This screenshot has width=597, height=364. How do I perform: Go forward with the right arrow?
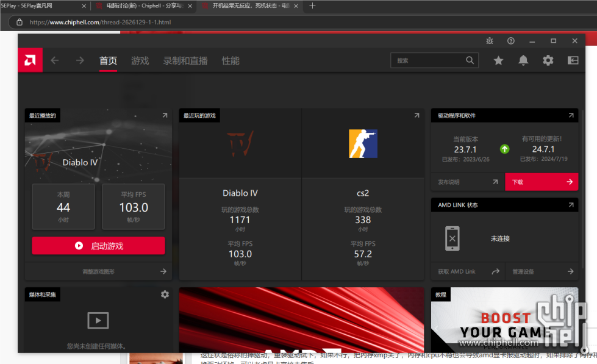(80, 60)
